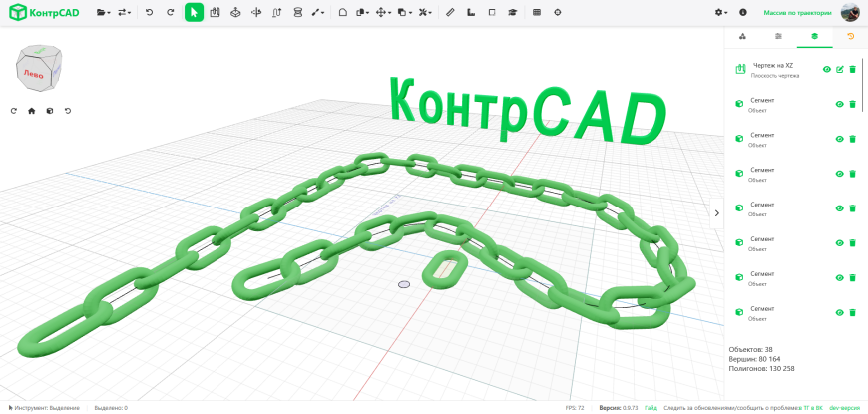The width and height of the screenshot is (868, 414).
Task: Switch to the first objects-tree panel tab
Action: (x=742, y=37)
